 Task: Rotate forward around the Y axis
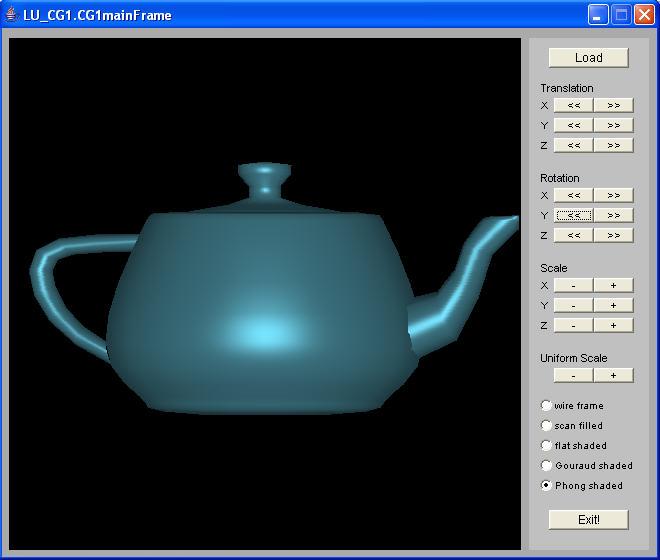coord(613,215)
